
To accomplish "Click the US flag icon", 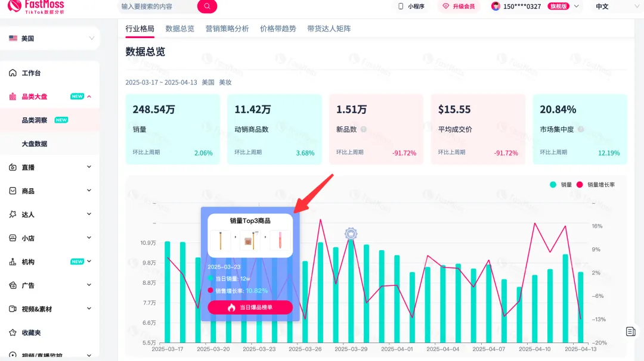I will click(13, 38).
